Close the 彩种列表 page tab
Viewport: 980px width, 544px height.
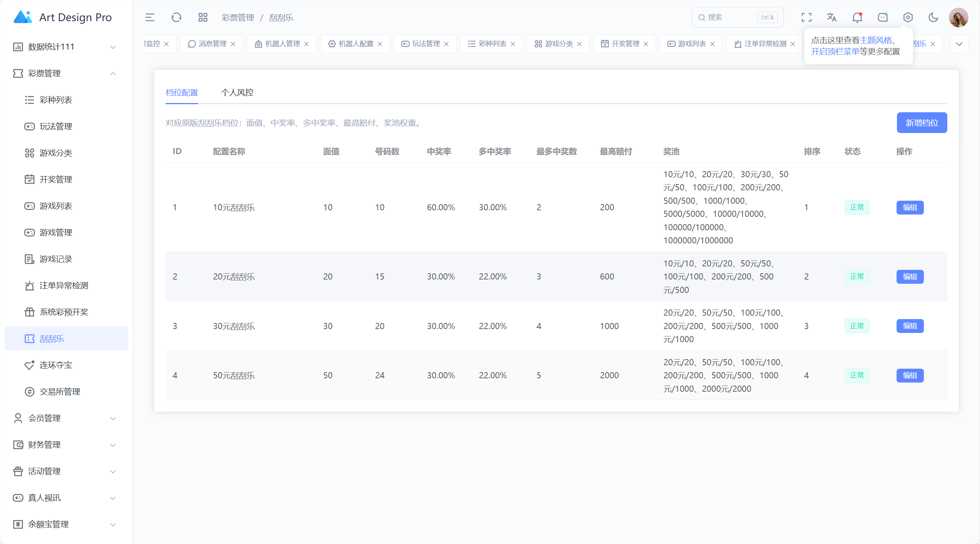coord(513,44)
